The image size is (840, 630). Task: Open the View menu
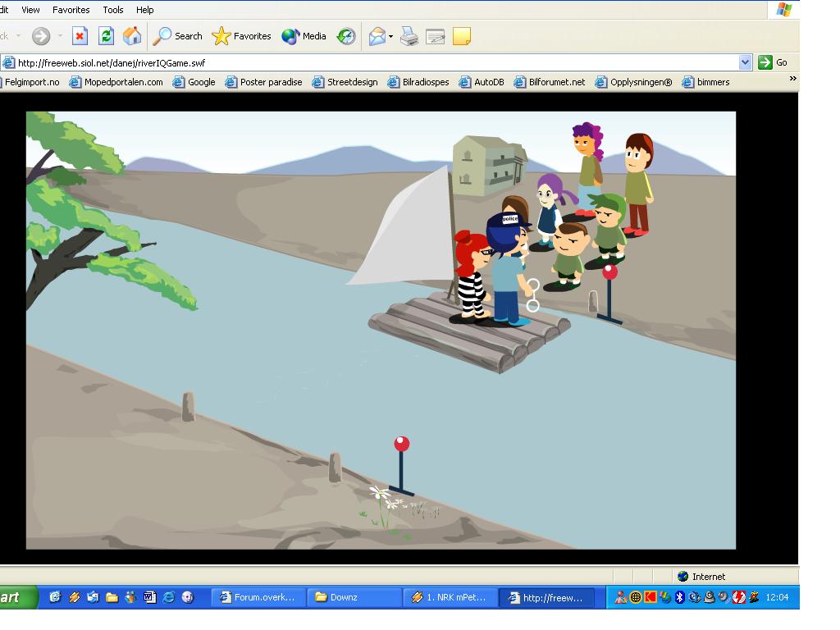30,10
